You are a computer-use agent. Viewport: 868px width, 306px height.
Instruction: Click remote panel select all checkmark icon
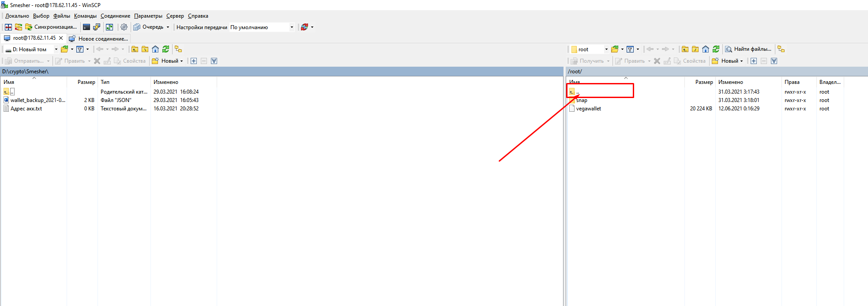(x=774, y=61)
